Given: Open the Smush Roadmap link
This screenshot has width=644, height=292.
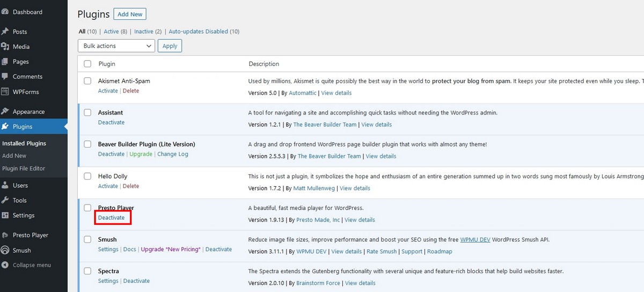Looking at the screenshot, I should pos(440,251).
